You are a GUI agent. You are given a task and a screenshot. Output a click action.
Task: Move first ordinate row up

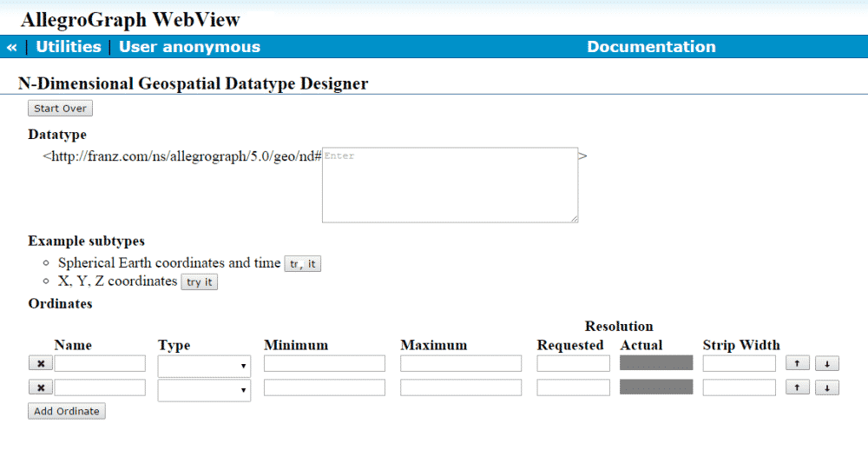pyautogui.click(x=799, y=363)
